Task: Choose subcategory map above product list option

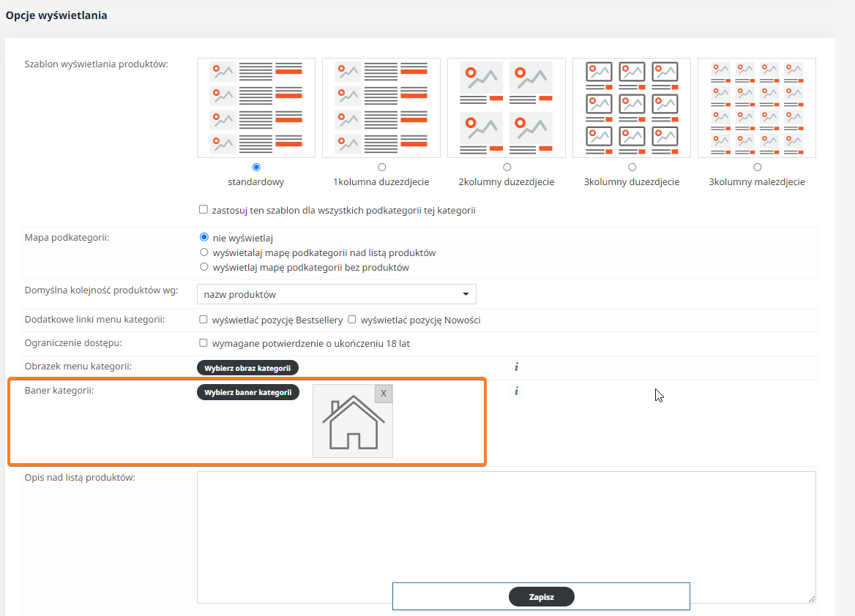Action: point(204,252)
